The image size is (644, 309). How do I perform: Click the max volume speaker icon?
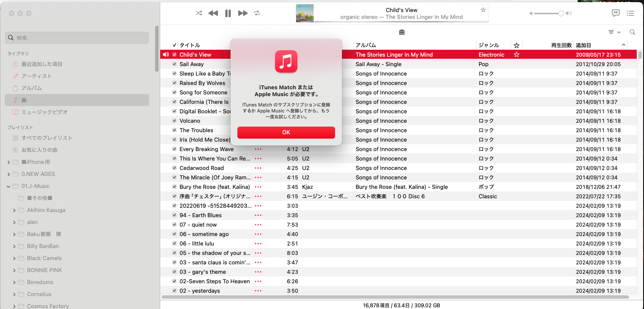569,14
